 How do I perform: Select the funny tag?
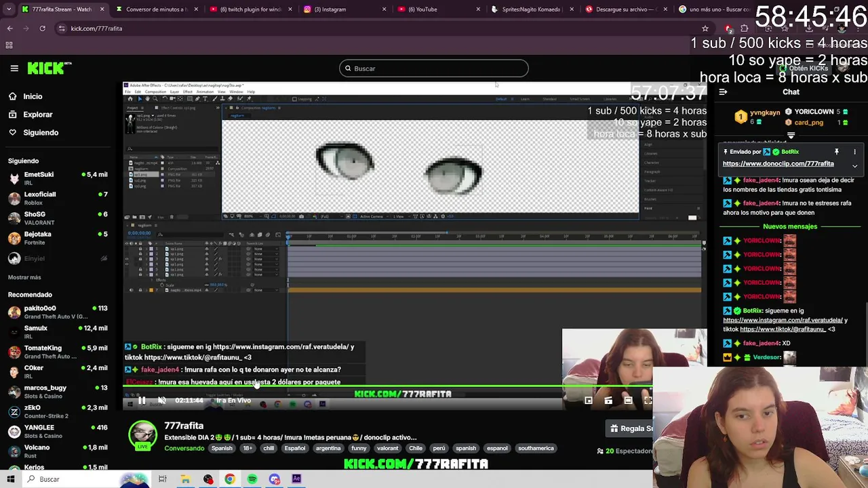pyautogui.click(x=359, y=448)
